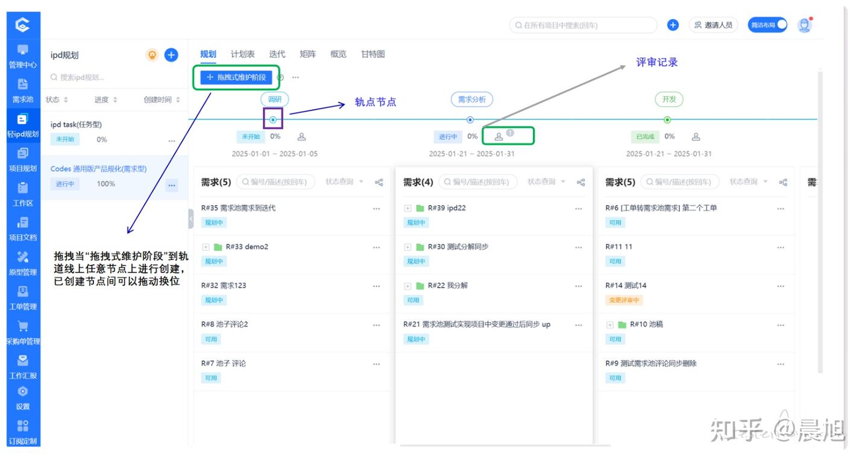Open 项目规划 from the sidebar

point(23,160)
